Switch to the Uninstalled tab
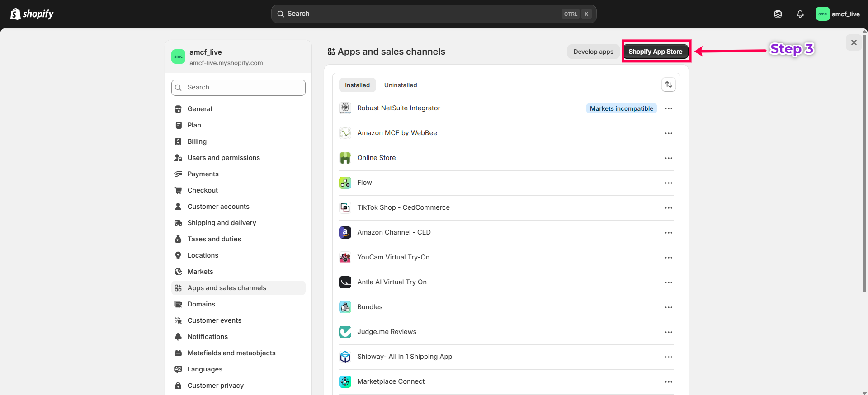This screenshot has width=868, height=395. point(400,85)
